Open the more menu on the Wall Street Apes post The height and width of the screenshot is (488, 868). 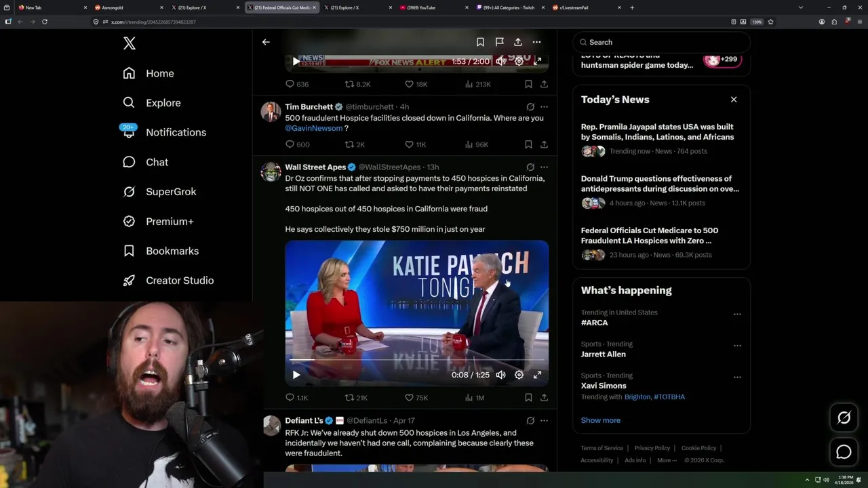pos(544,167)
